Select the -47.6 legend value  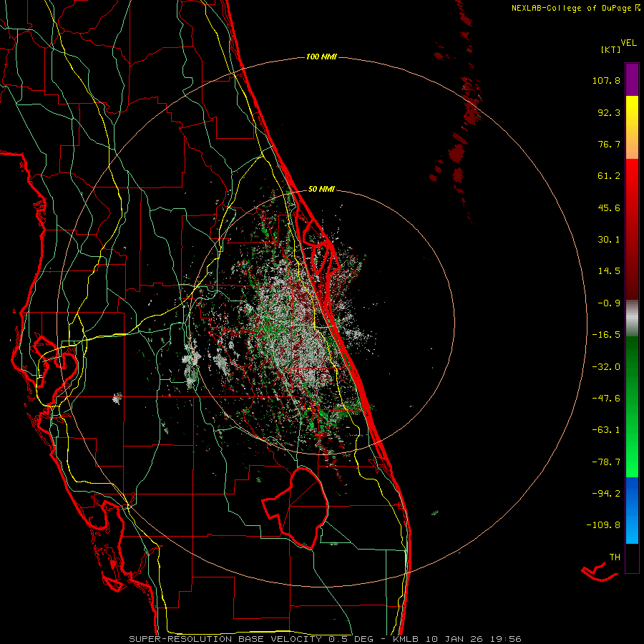pyautogui.click(x=606, y=399)
